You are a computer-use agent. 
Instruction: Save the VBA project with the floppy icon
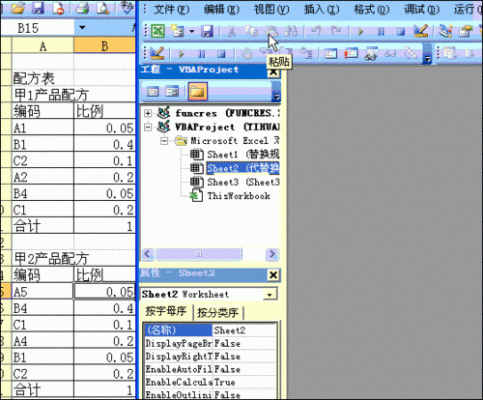click(x=207, y=31)
